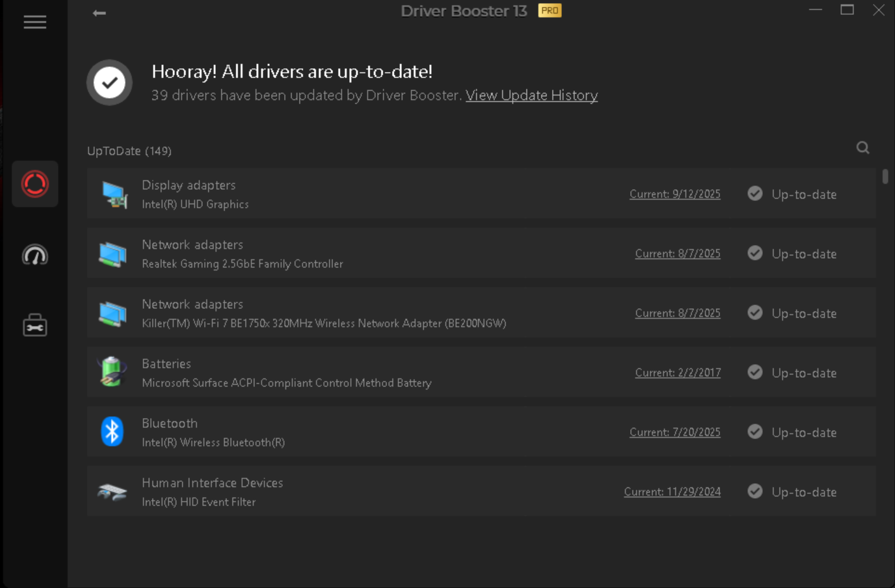Image resolution: width=895 pixels, height=588 pixels.
Task: Click the 39 drivers have been updated text
Action: (x=307, y=96)
